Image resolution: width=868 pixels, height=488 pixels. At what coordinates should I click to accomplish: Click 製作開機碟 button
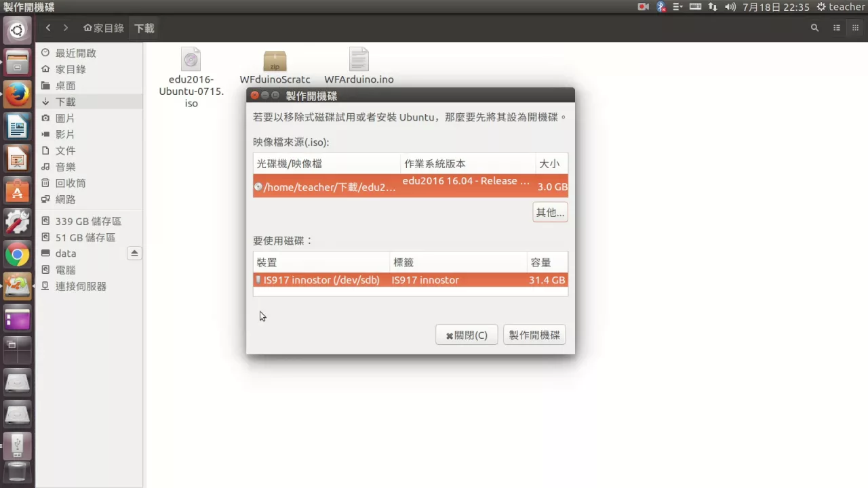tap(534, 335)
